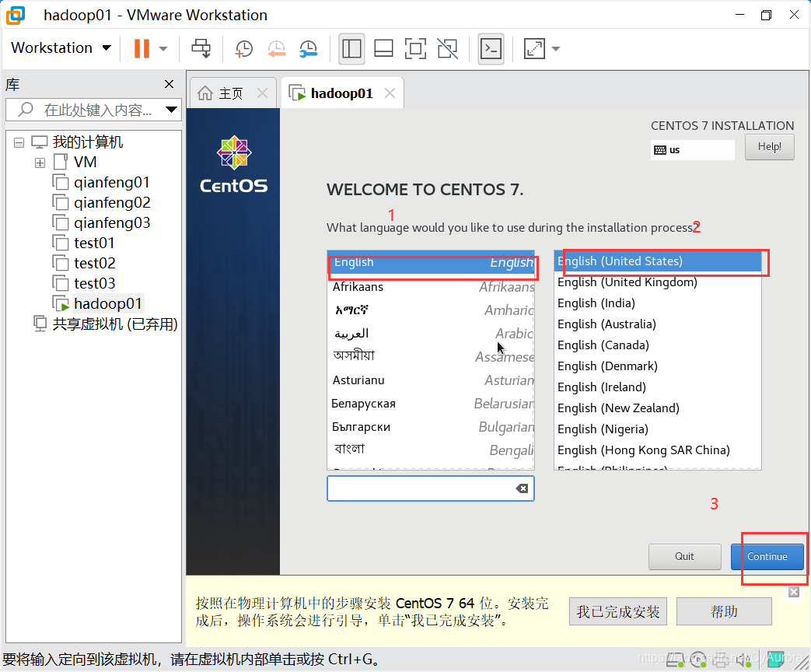
Task: Close the hadoop01 tab
Action: click(390, 93)
